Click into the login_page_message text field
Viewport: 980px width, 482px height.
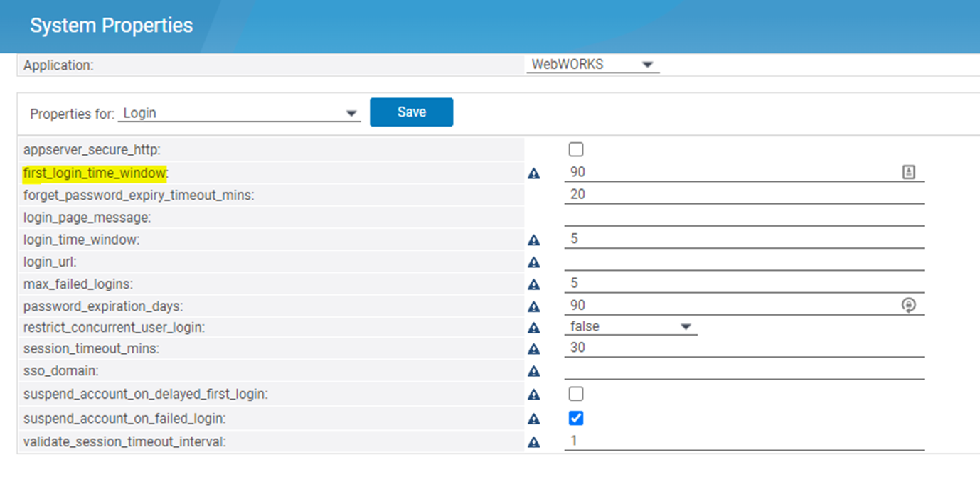[x=743, y=217]
